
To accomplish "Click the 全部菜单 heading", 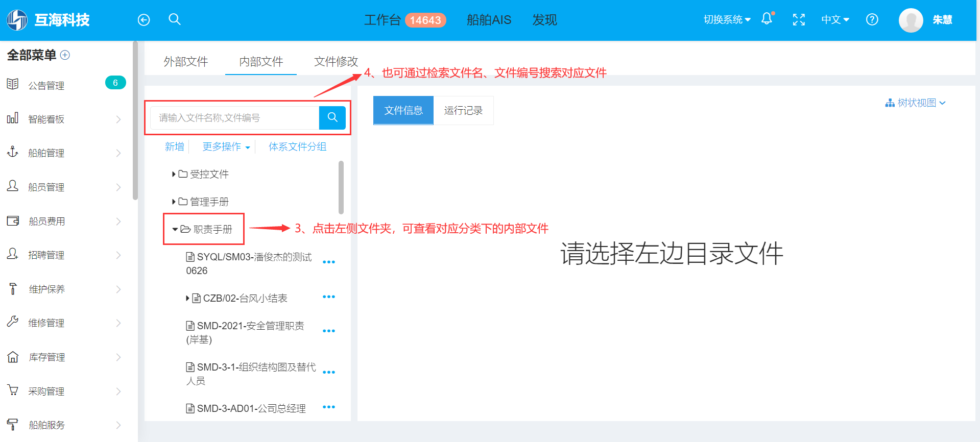I will point(32,55).
